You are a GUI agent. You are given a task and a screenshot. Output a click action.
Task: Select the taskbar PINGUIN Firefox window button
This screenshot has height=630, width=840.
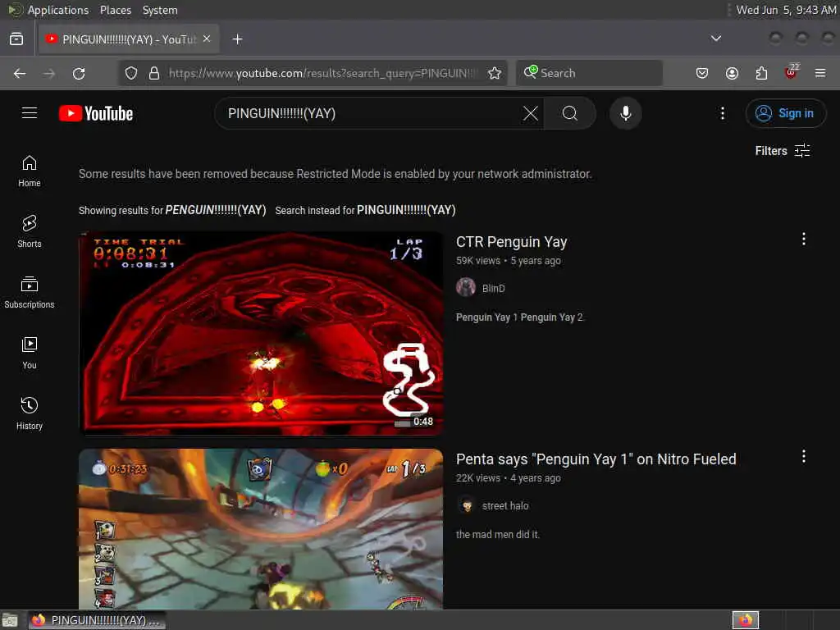point(98,620)
